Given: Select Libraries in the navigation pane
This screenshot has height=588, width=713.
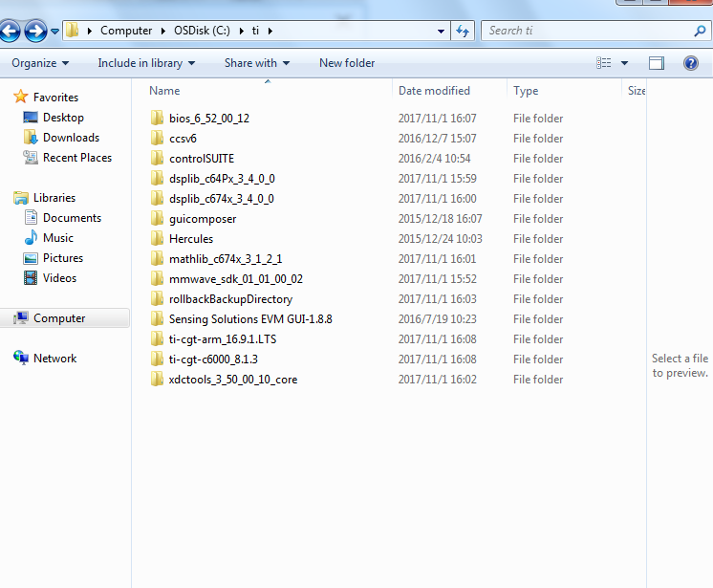Looking at the screenshot, I should pos(54,198).
